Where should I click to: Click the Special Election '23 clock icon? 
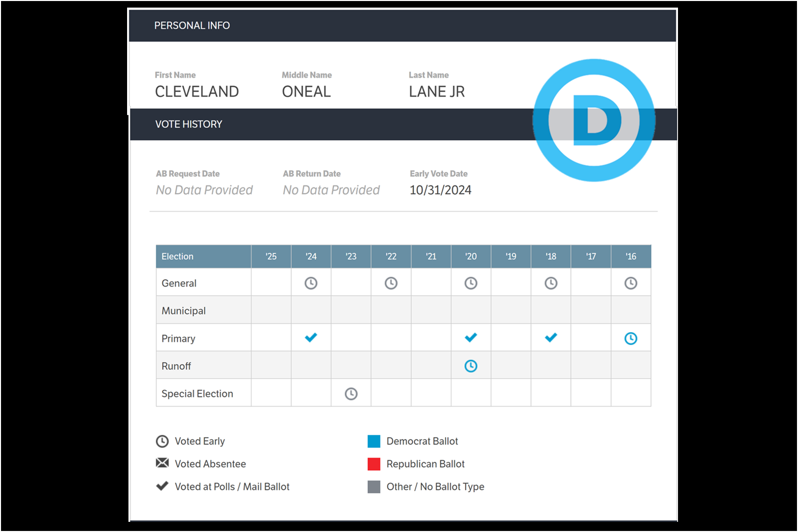tap(351, 394)
